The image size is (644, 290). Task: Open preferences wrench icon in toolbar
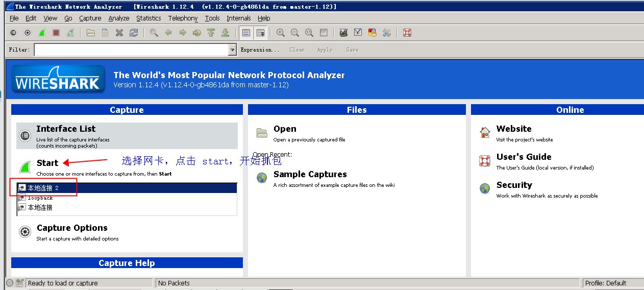[386, 33]
